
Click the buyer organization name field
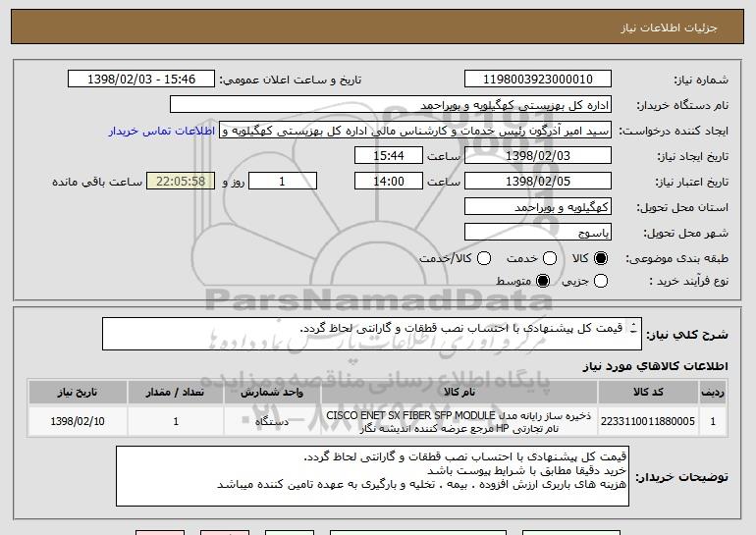tap(391, 105)
